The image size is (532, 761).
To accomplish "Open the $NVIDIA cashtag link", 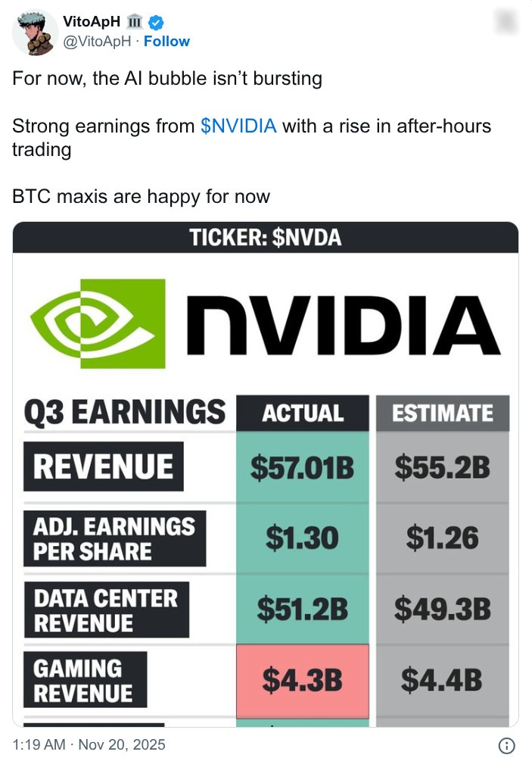I will click(238, 126).
